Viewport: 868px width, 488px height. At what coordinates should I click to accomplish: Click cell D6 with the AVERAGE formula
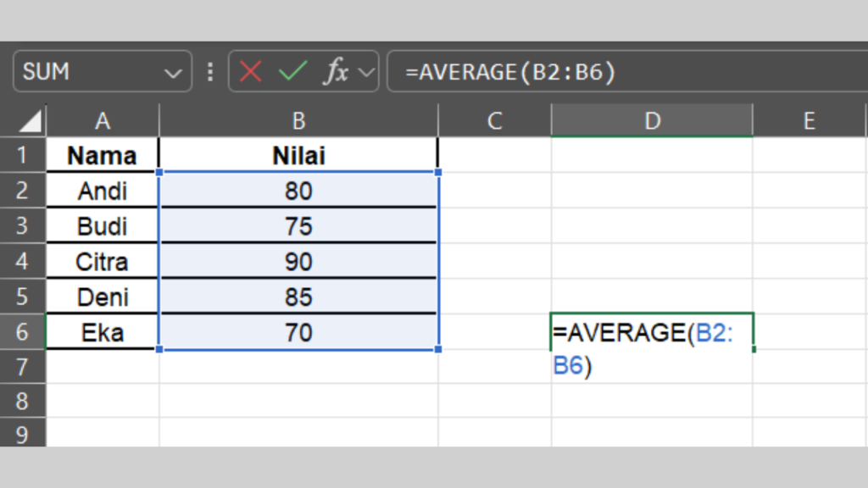coord(651,331)
